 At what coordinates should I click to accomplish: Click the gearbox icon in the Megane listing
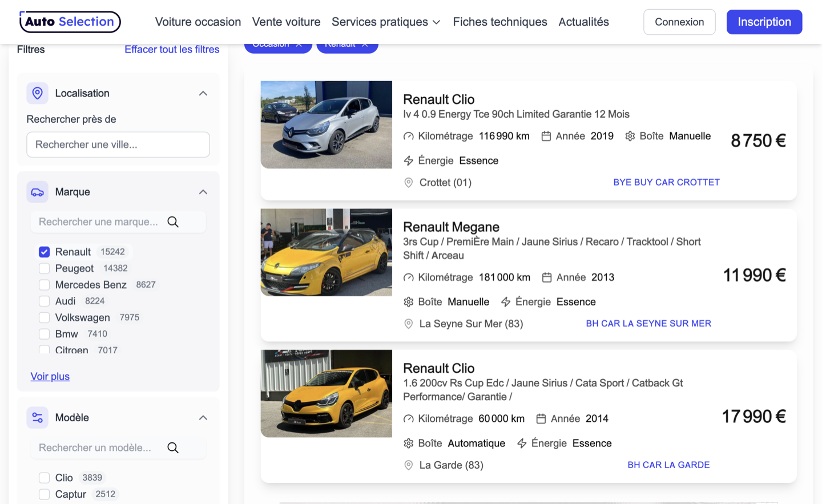tap(408, 302)
